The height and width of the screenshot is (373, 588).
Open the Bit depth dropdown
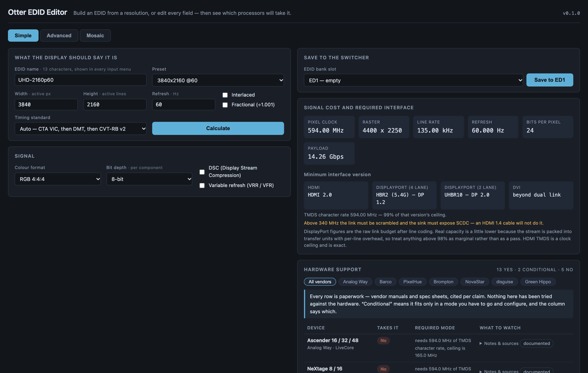(149, 179)
